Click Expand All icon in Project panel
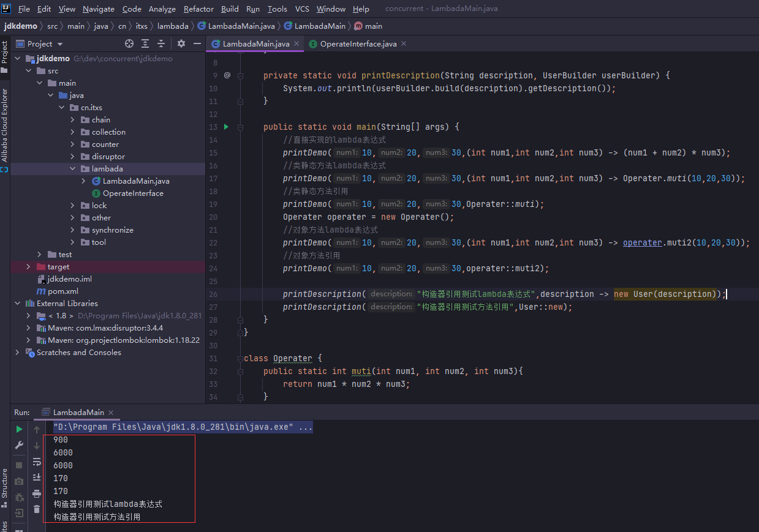Screen dimensions: 759x532 click(145, 43)
